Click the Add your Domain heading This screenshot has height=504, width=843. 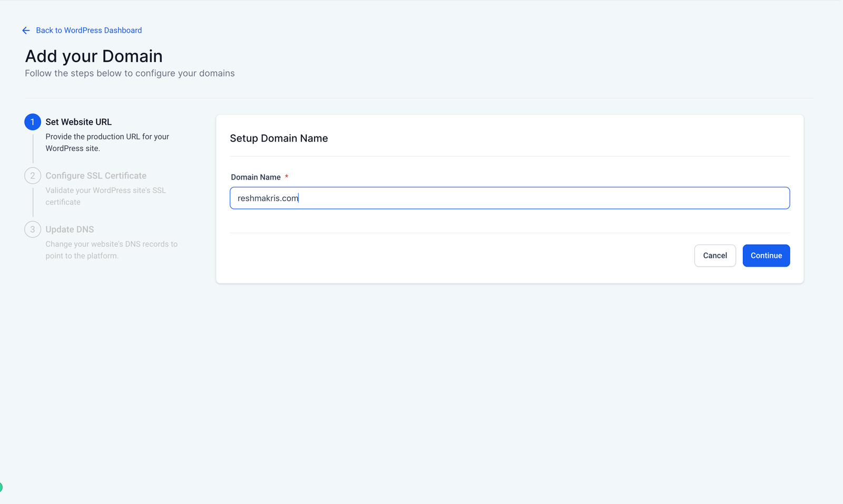pyautogui.click(x=94, y=56)
